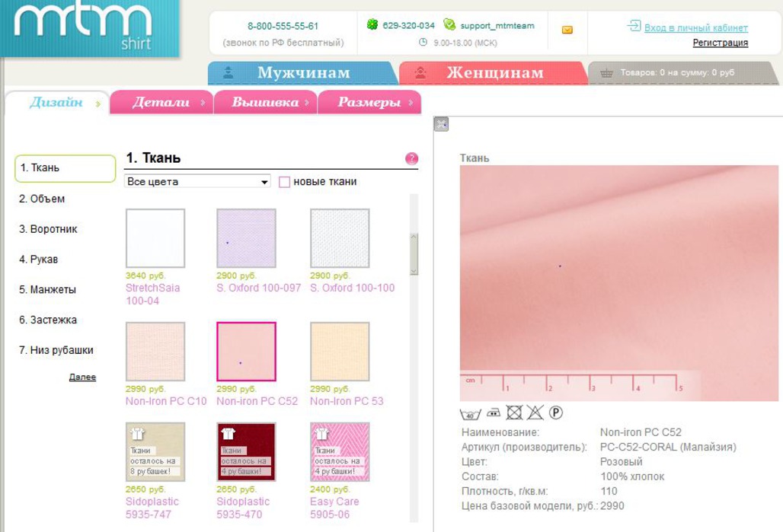The width and height of the screenshot is (783, 532).
Task: Click the mtm shirt logo
Action: (89, 27)
